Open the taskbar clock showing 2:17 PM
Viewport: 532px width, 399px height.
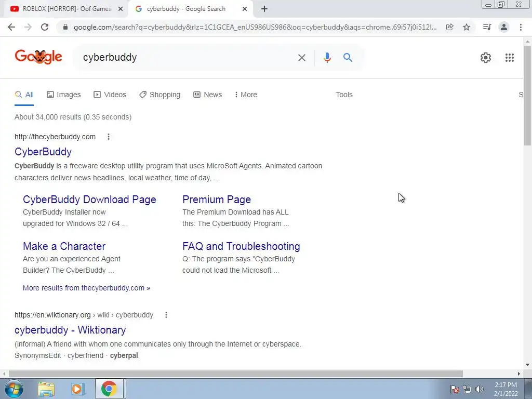coord(506,389)
